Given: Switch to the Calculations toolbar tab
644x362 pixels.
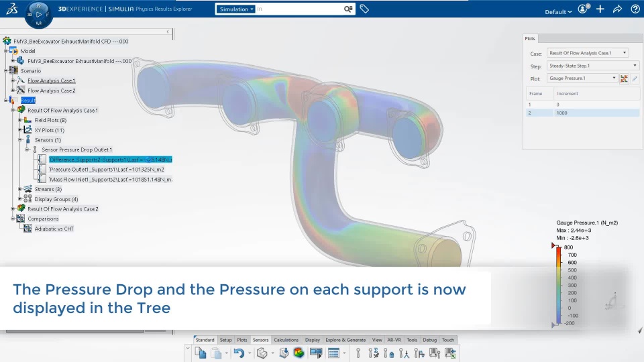Looking at the screenshot, I should [x=286, y=340].
